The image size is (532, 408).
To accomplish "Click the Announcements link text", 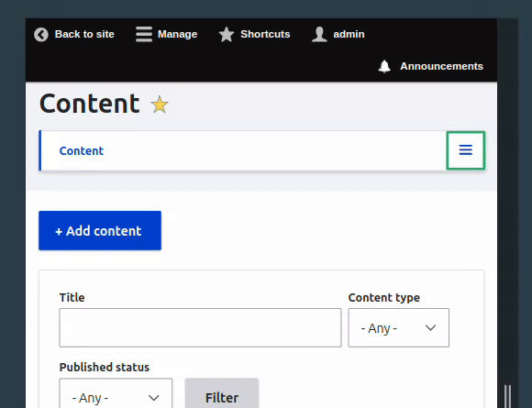I will (x=441, y=66).
